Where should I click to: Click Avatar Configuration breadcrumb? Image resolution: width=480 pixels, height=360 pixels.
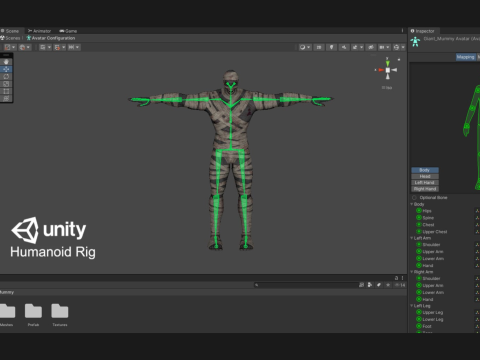point(51,38)
